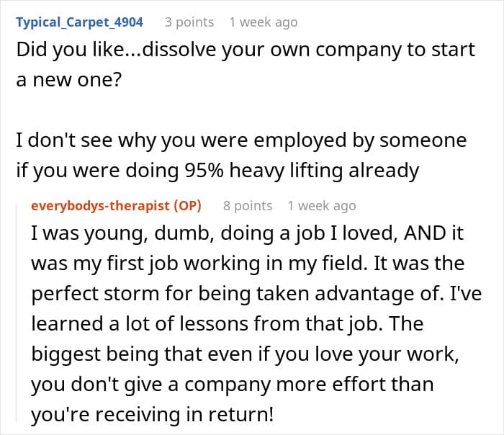Click the top comment's "1 week ago" timestamp

(263, 22)
